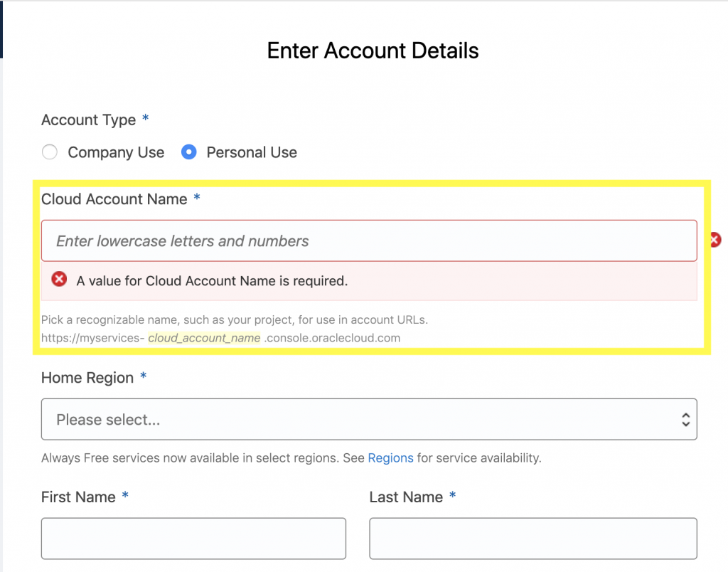Open the Home Region dropdown
The height and width of the screenshot is (572, 728).
pos(369,420)
